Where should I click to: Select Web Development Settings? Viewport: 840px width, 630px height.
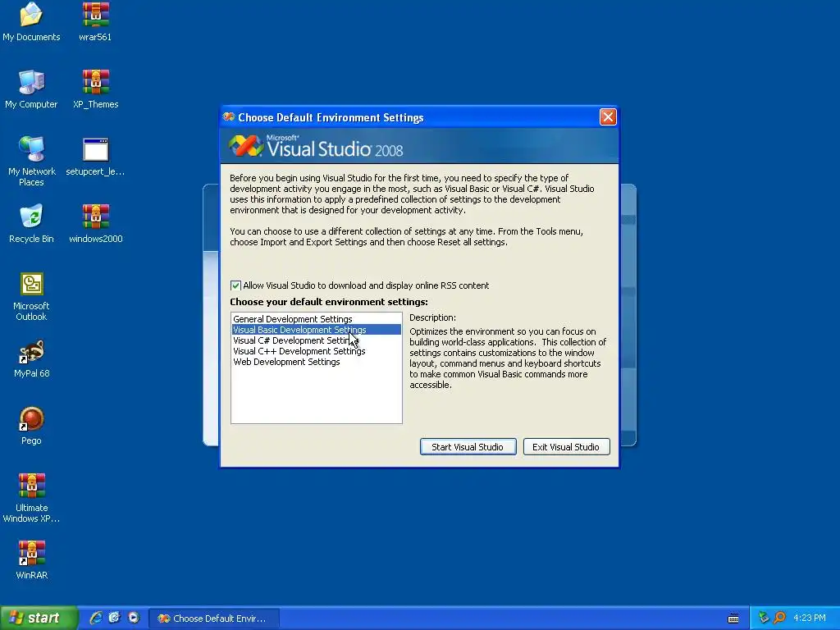pos(316,362)
